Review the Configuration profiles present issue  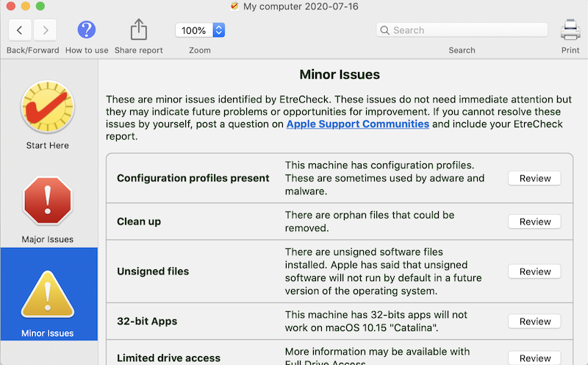pos(534,178)
